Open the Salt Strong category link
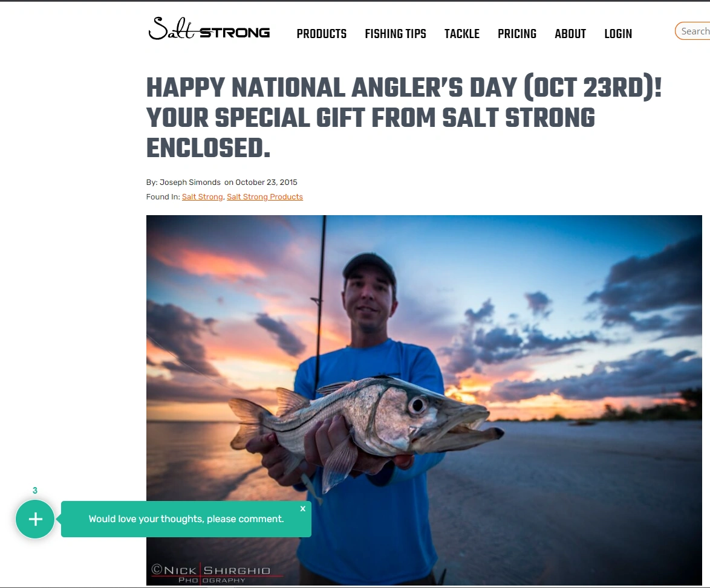The height and width of the screenshot is (588, 710). (x=203, y=197)
